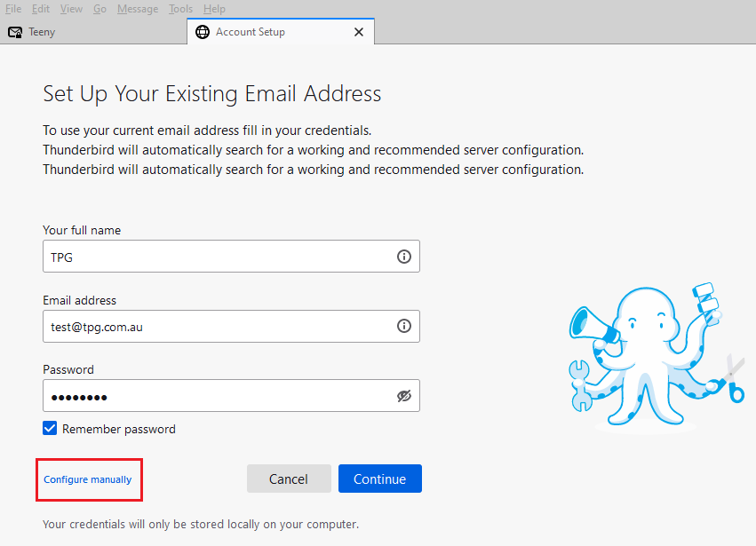The height and width of the screenshot is (546, 756).
Task: Open the Help menu
Action: [x=214, y=8]
